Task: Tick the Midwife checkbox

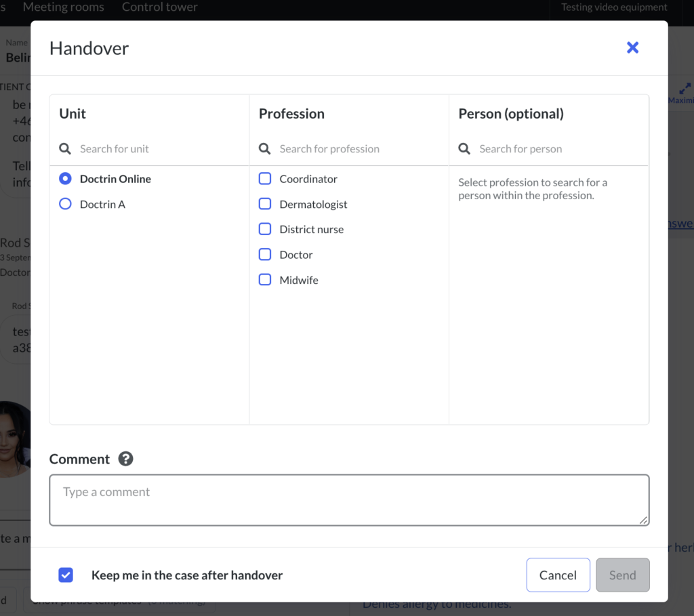Action: pyautogui.click(x=265, y=280)
